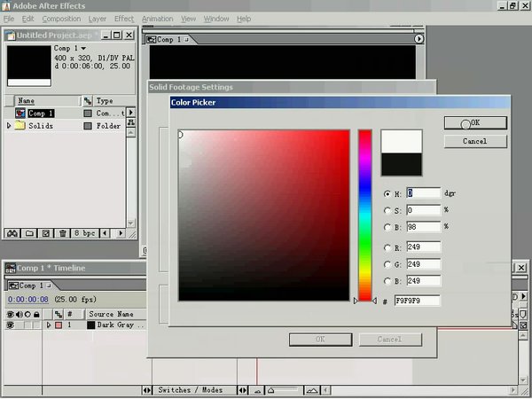532x399 pixels.
Task: Open the Effect menu
Action: tap(124, 19)
